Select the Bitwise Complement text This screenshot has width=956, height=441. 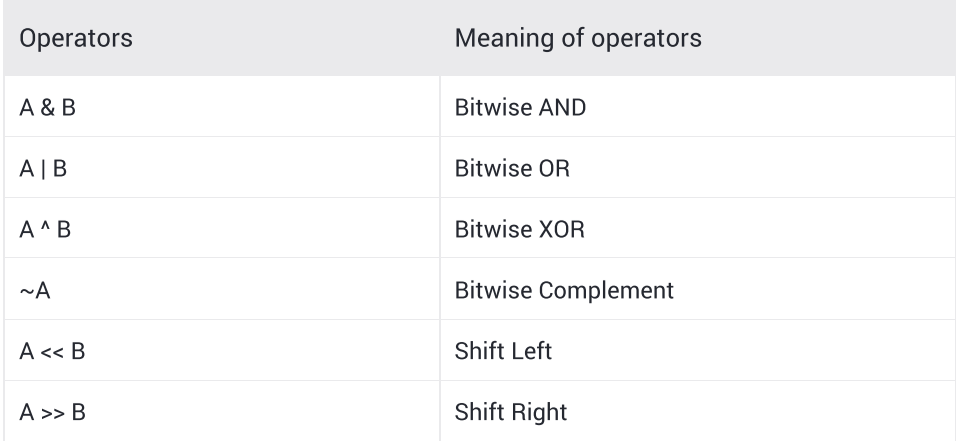(x=564, y=290)
